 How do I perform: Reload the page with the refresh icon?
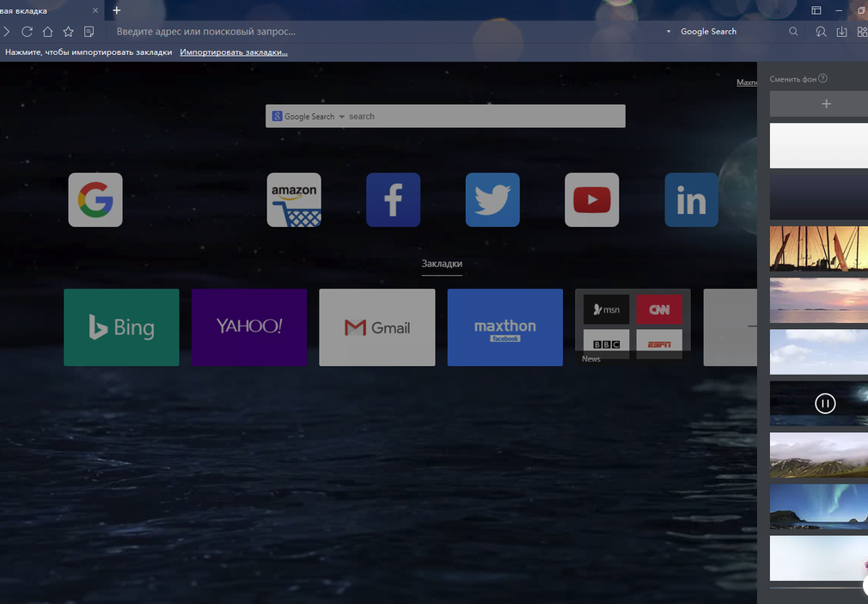(27, 32)
